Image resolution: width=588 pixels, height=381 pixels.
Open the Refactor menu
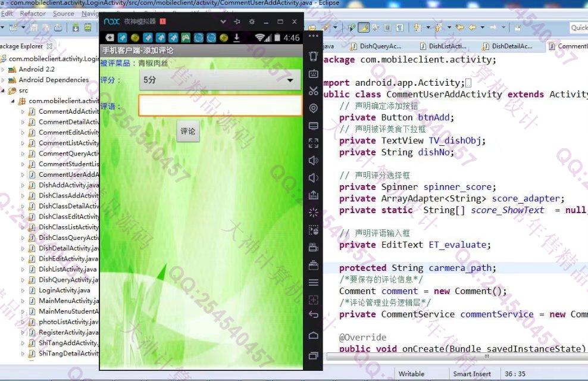(x=33, y=14)
